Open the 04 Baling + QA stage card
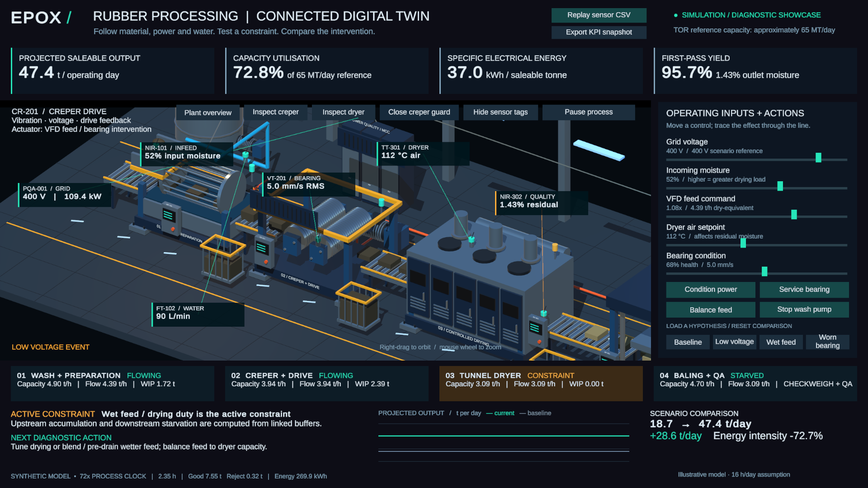Screen dimensions: 868x488 coord(755,383)
